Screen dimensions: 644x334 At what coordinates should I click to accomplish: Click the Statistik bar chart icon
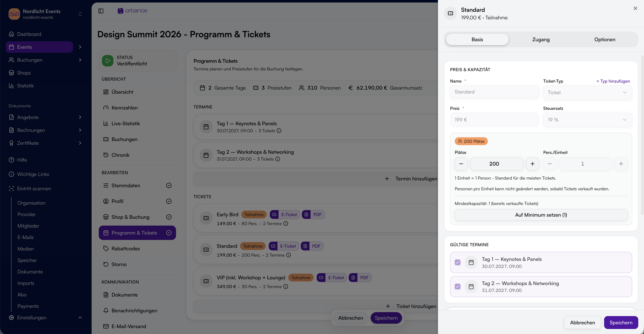click(x=11, y=86)
